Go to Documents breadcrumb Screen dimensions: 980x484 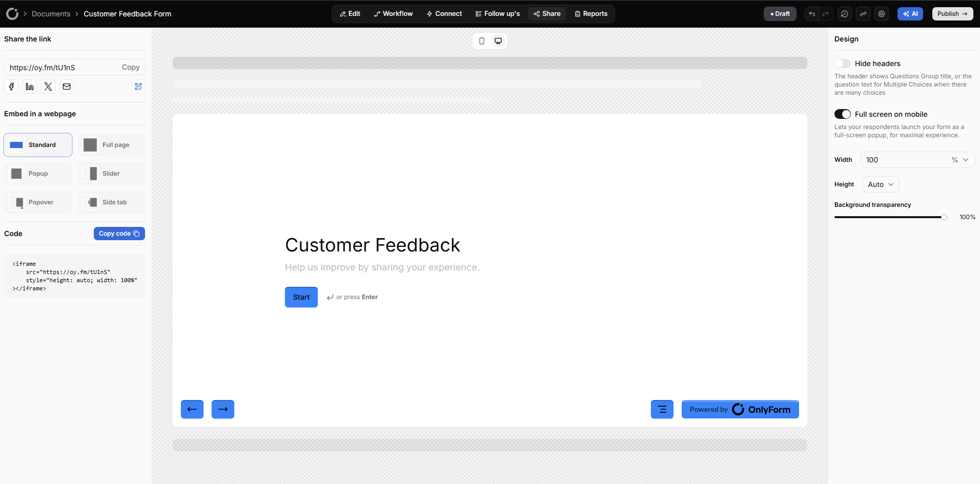[51, 14]
